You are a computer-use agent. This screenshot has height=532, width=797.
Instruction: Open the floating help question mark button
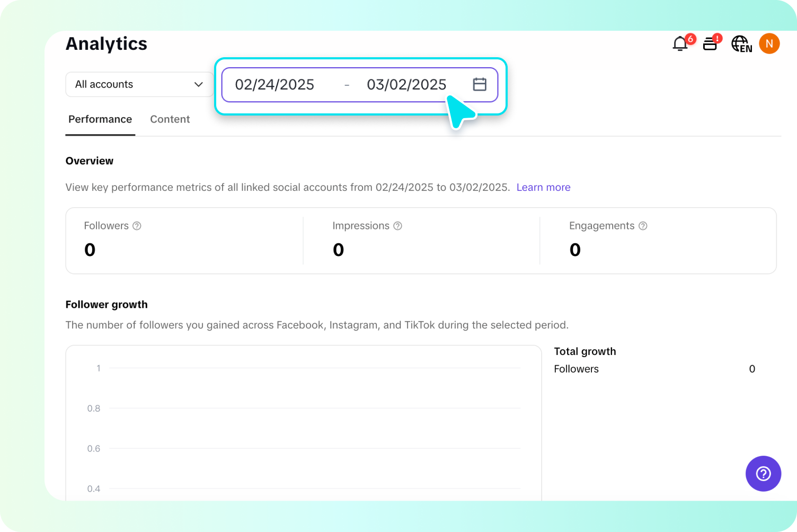point(763,474)
